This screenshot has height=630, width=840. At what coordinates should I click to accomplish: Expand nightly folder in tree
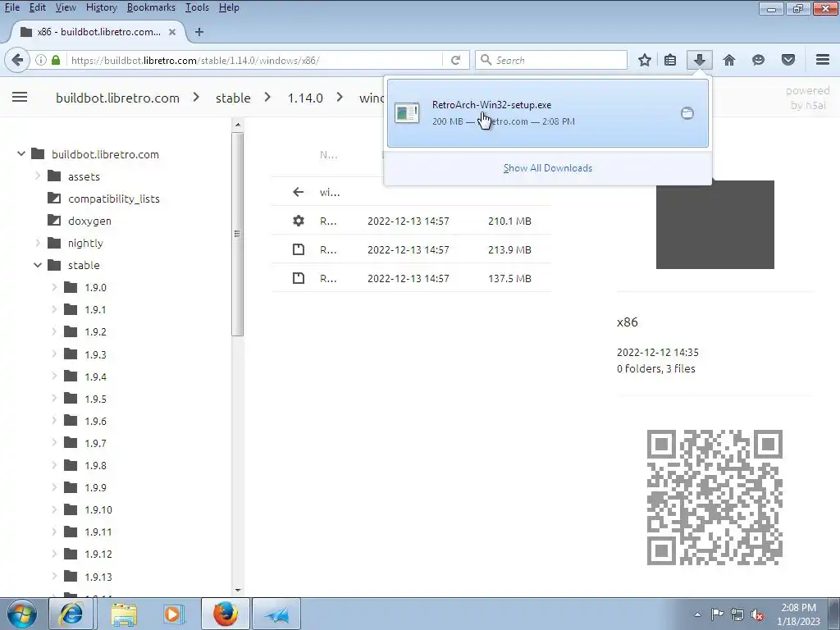pos(38,243)
